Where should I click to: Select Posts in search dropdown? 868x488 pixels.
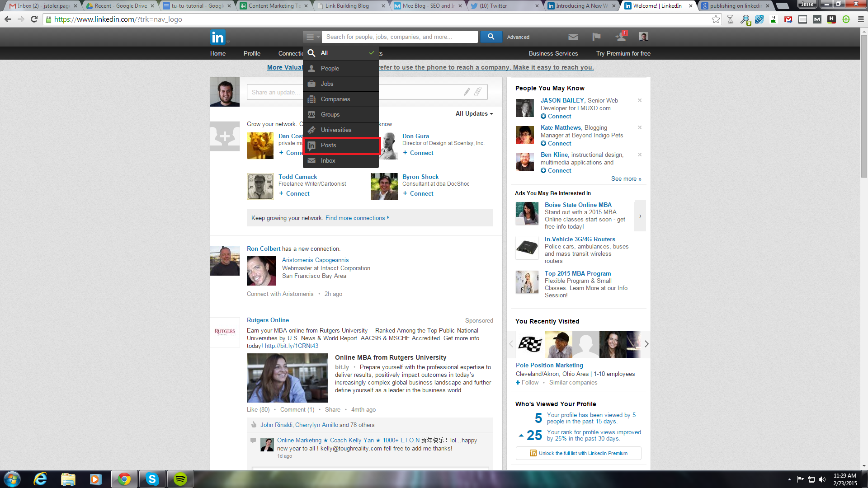click(x=341, y=145)
